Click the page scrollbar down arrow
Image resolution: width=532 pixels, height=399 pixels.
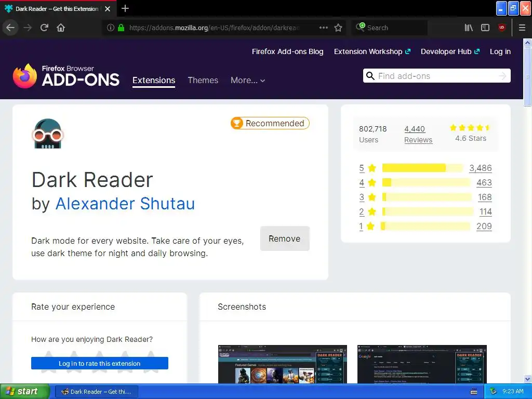pyautogui.click(x=528, y=379)
